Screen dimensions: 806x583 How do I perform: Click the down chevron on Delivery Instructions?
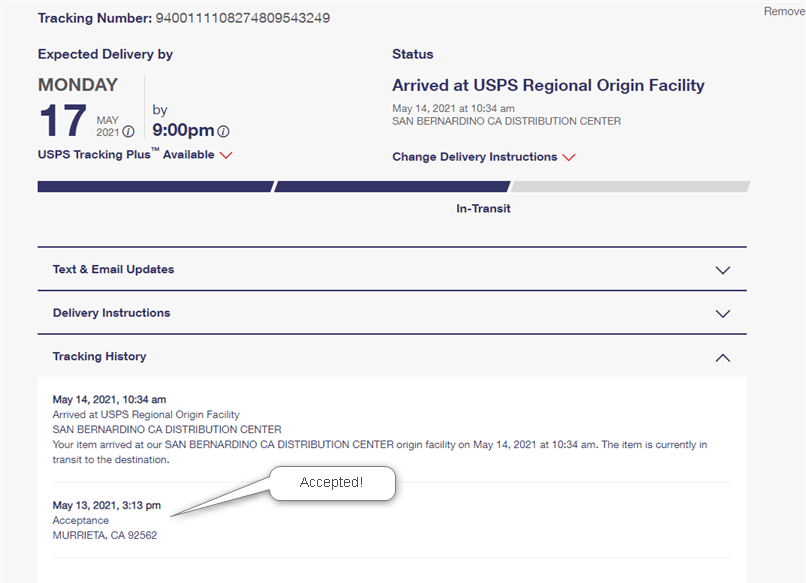pyautogui.click(x=723, y=313)
